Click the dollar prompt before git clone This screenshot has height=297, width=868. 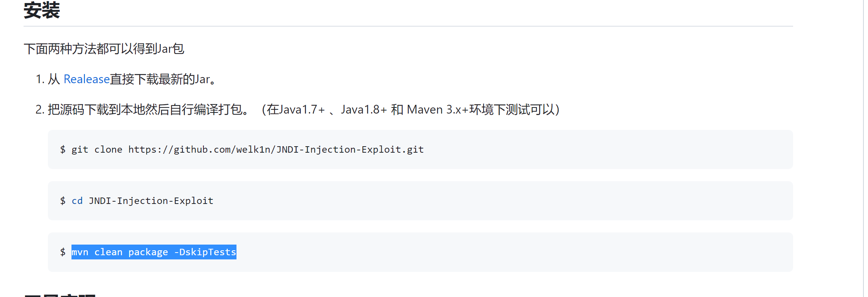[x=63, y=150]
